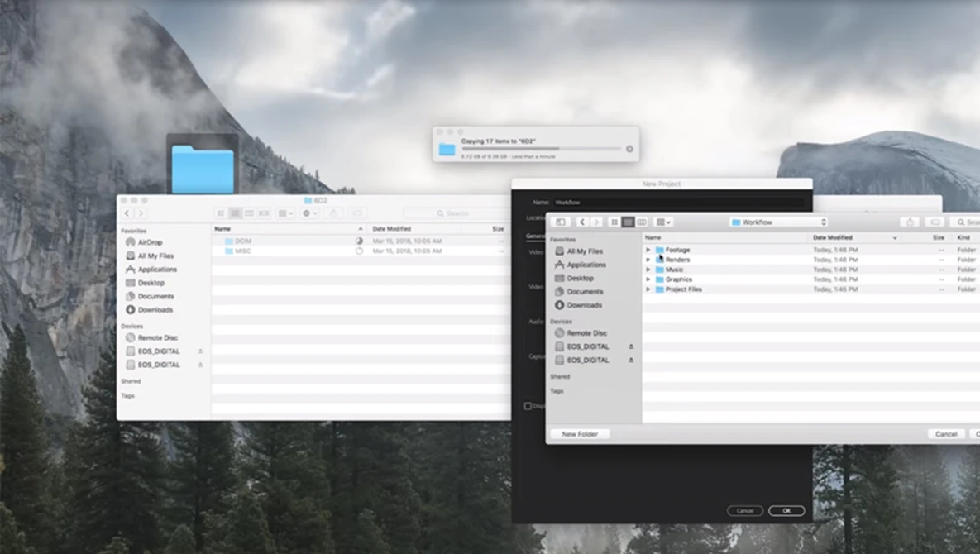
Task: Open the arrange-by dropdown in 6D2 Finder window
Action: [x=285, y=213]
